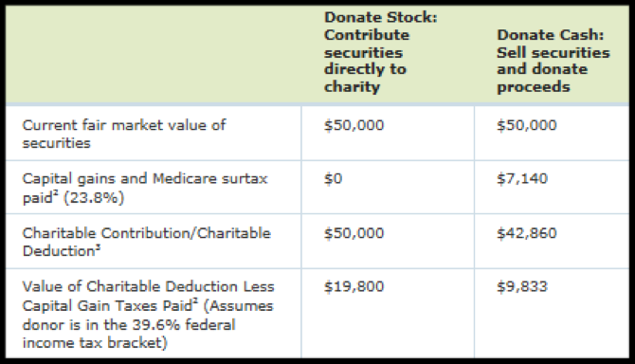This screenshot has width=635, height=364.
Task: Click the Donate Cash column header
Action: 553,61
